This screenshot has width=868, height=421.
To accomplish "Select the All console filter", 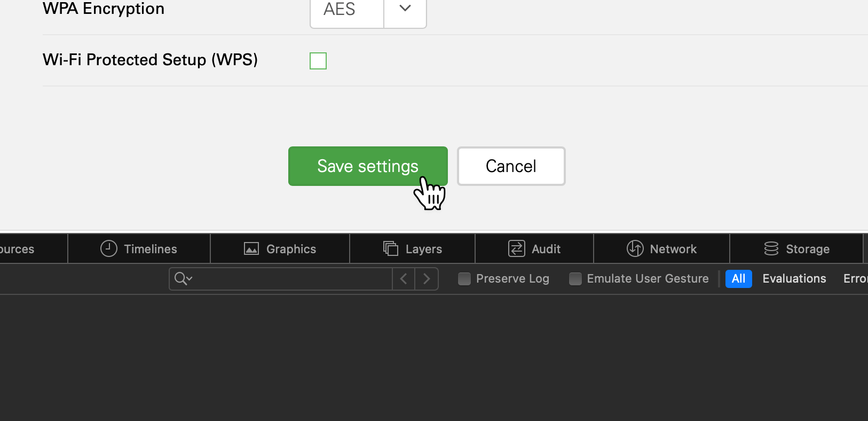I will 738,278.
